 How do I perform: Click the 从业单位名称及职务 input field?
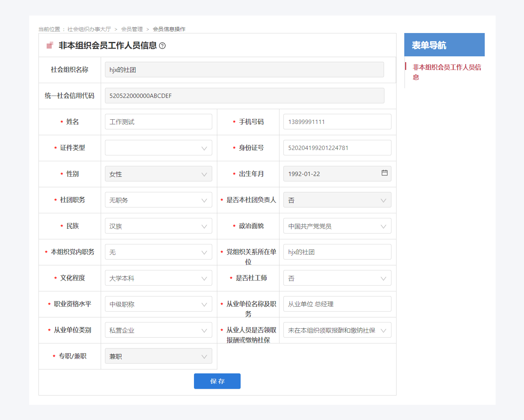[x=337, y=304]
